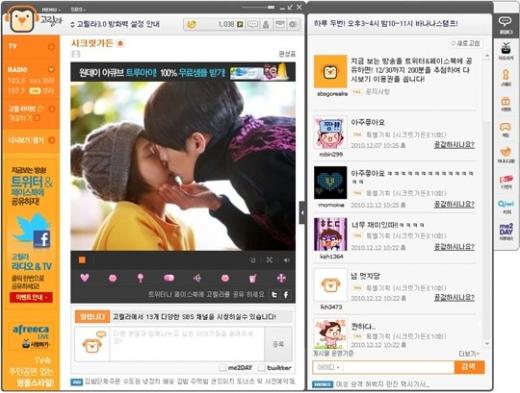The width and height of the screenshot is (520, 393).
Task: Click the notice scroll arrows by announcement
Action: (x=72, y=24)
